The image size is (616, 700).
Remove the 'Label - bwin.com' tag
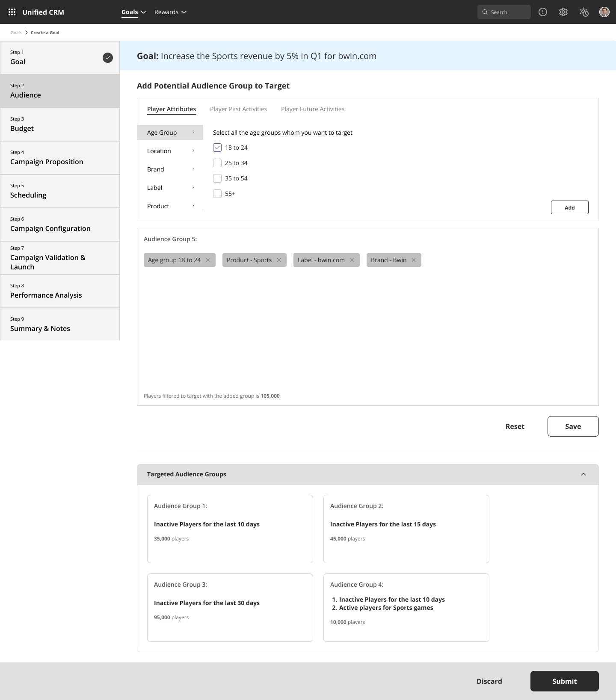point(352,260)
